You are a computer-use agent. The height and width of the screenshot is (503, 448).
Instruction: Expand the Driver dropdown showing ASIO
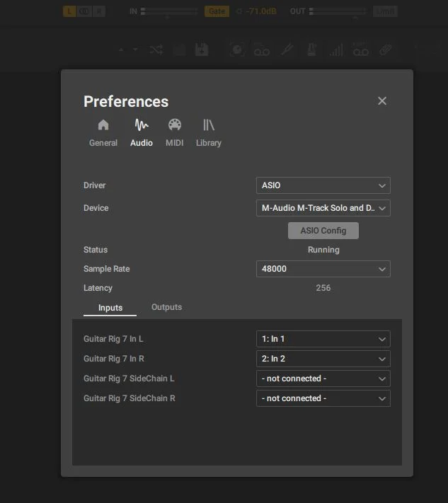[x=323, y=185]
